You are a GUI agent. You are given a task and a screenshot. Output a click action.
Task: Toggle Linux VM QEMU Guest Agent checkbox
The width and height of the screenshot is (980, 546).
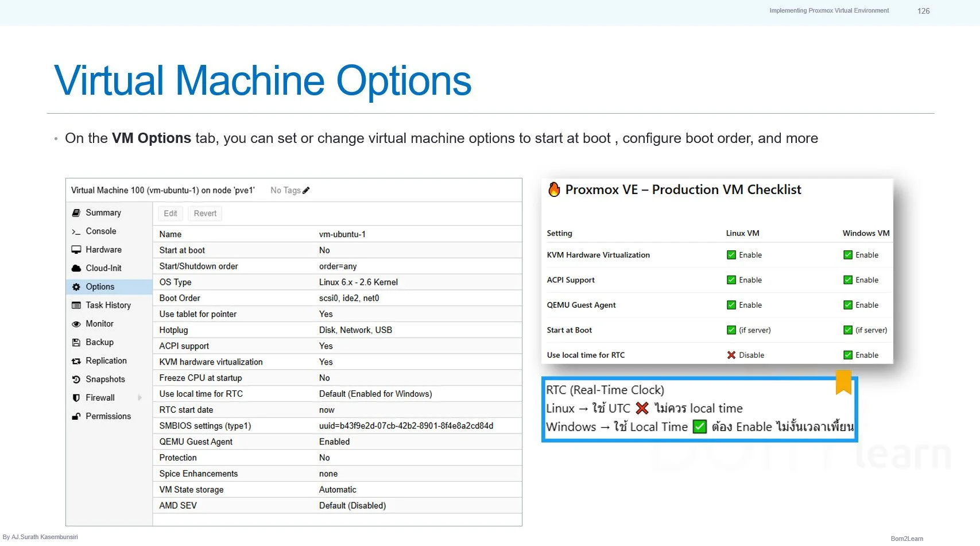pyautogui.click(x=731, y=305)
